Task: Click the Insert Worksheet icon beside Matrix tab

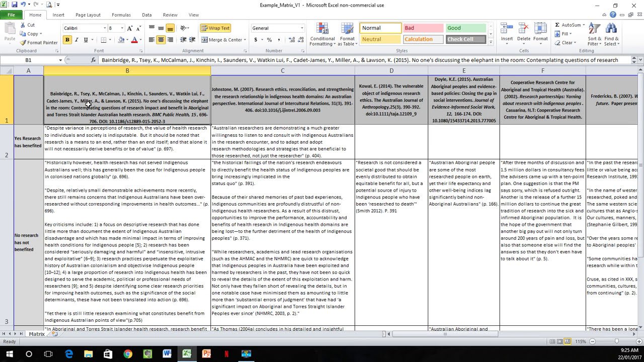Action: (x=55, y=334)
